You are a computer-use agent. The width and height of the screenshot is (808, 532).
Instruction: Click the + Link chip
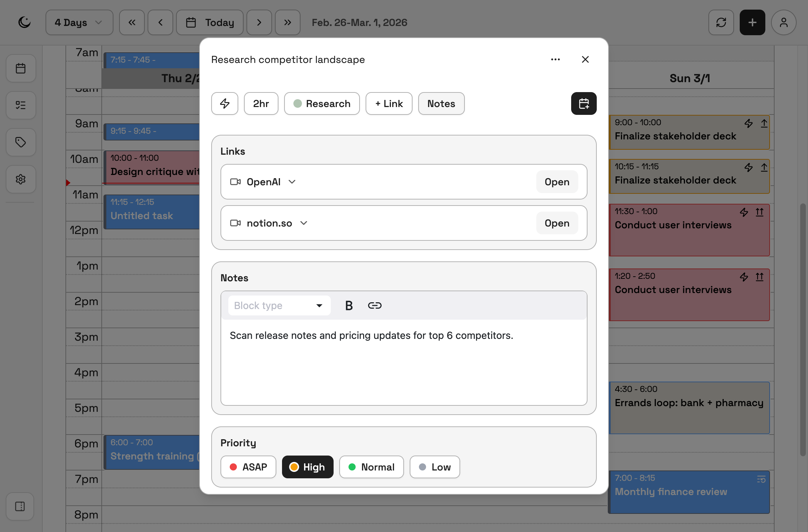pyautogui.click(x=389, y=103)
